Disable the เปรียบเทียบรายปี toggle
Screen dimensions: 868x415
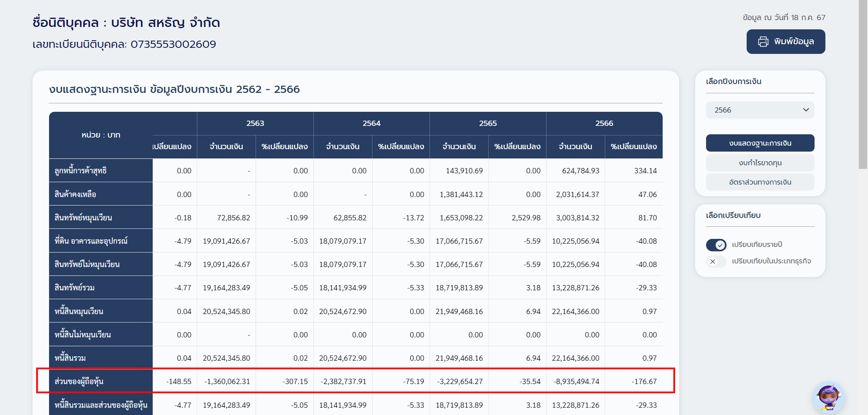tap(716, 245)
